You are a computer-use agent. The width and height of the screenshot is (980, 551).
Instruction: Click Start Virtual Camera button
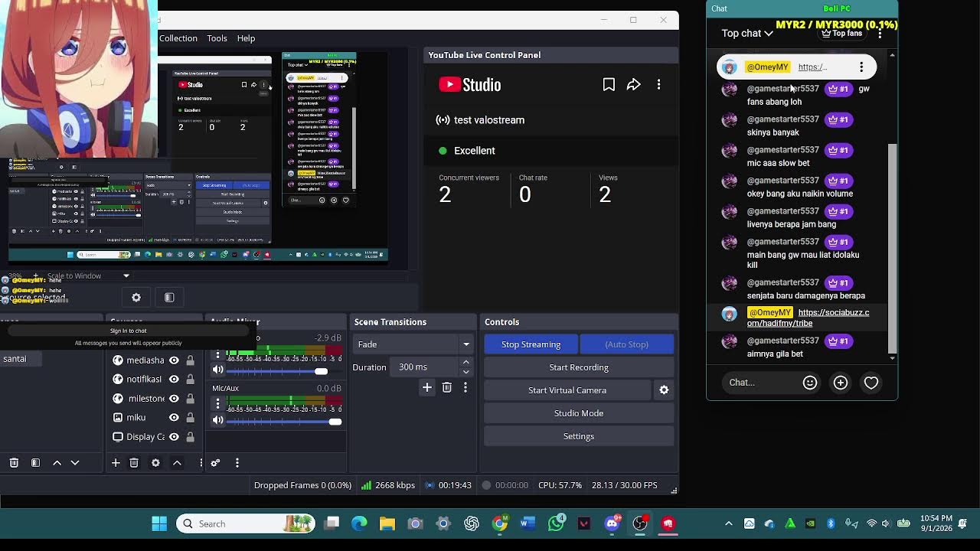(567, 390)
